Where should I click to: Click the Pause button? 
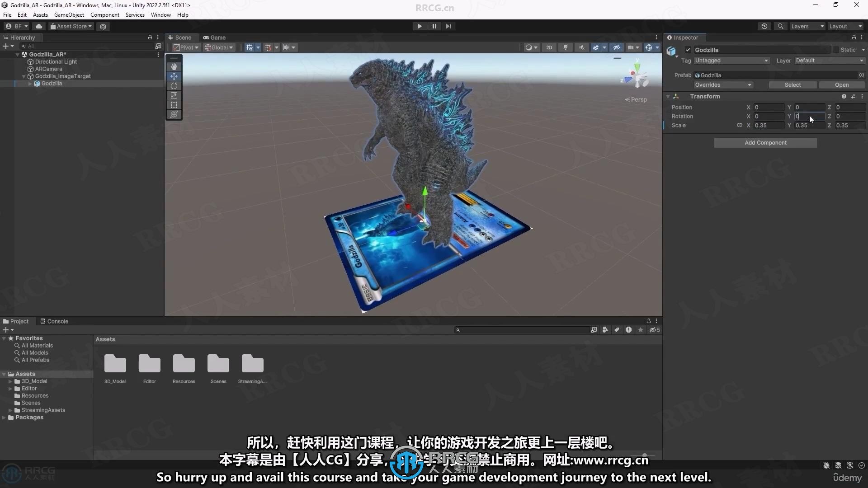pos(434,26)
